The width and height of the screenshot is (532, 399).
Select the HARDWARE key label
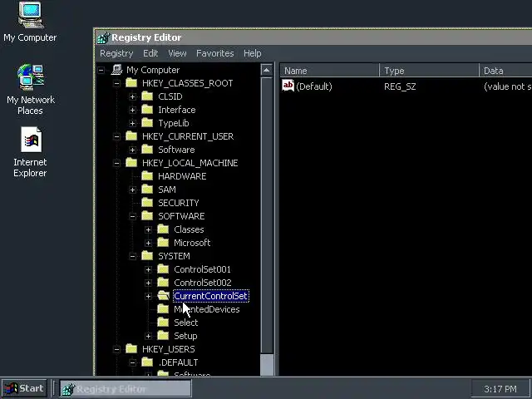tap(182, 176)
